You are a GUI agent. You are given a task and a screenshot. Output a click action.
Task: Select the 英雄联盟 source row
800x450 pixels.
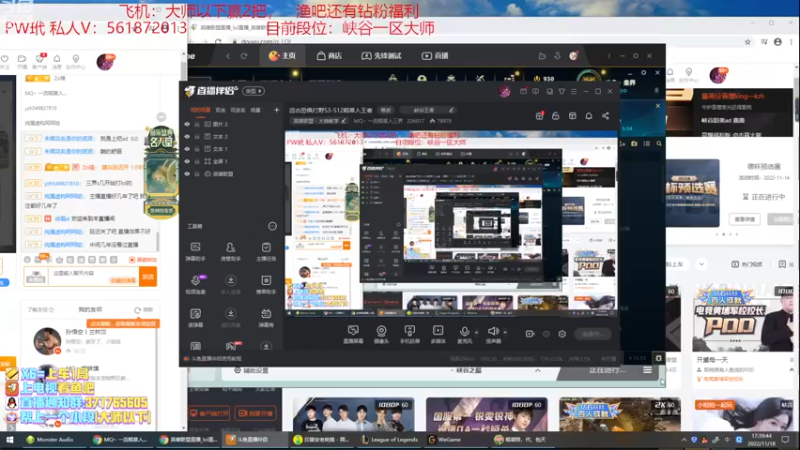[232, 174]
